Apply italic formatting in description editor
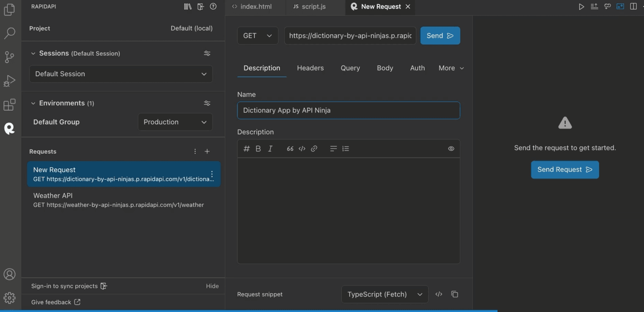 [270, 149]
